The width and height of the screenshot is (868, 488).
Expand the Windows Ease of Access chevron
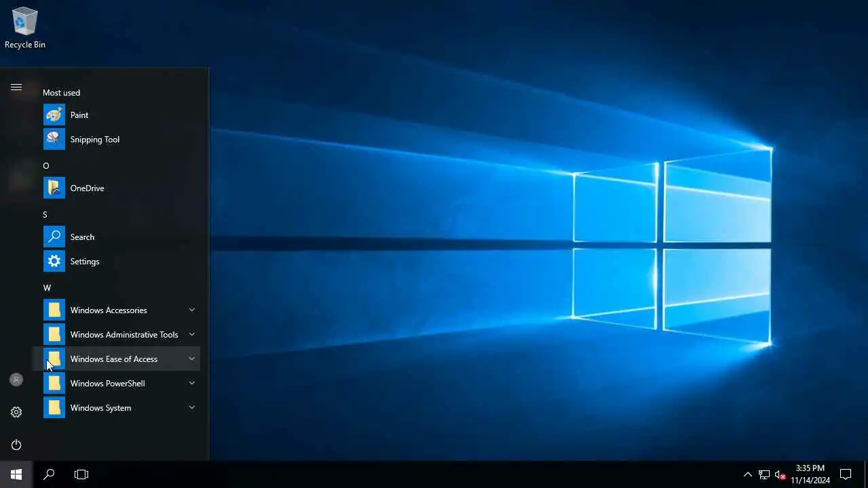192,359
